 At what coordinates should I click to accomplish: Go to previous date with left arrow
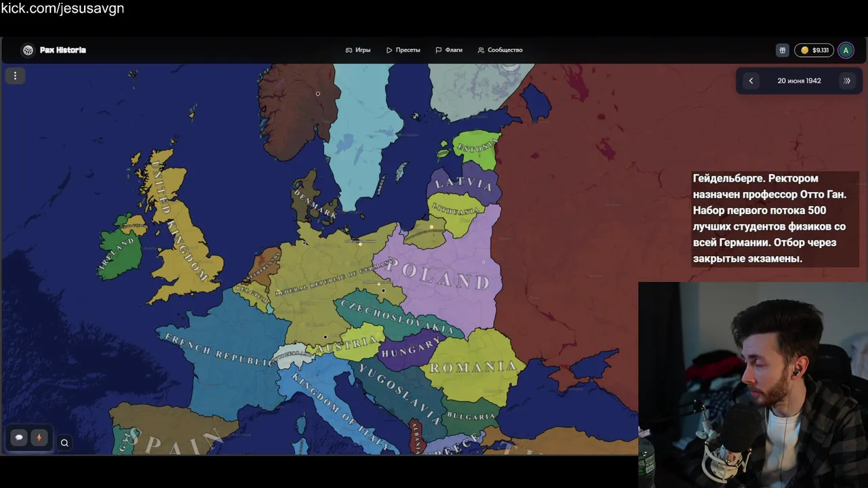tap(751, 81)
